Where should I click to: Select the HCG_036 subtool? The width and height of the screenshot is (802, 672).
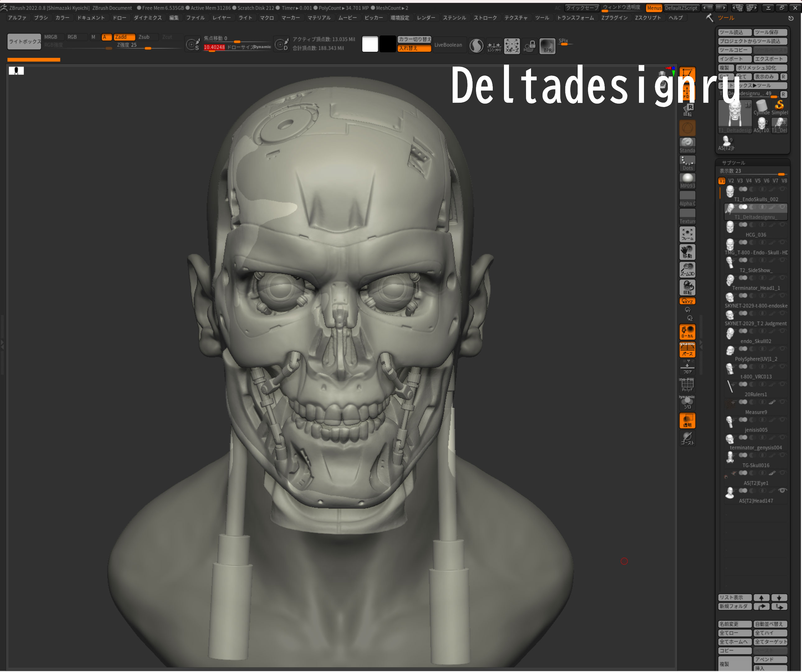coord(755,230)
